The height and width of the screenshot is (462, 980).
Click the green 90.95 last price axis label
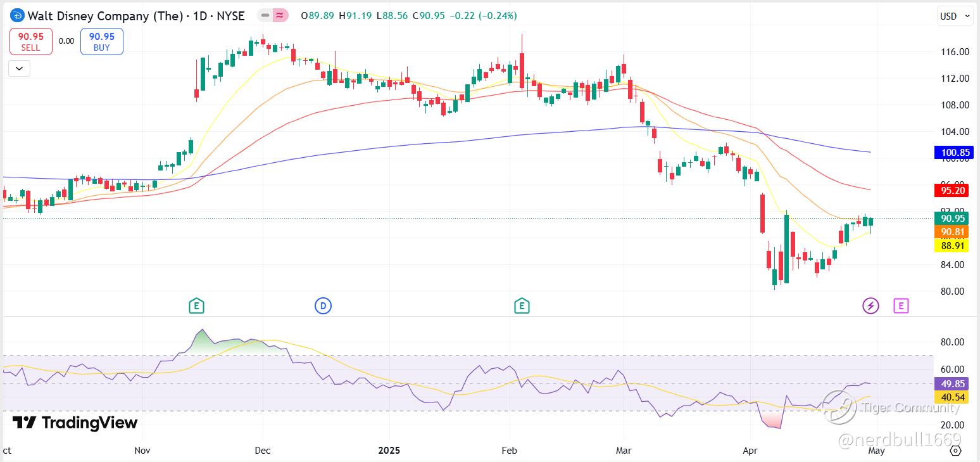point(951,219)
